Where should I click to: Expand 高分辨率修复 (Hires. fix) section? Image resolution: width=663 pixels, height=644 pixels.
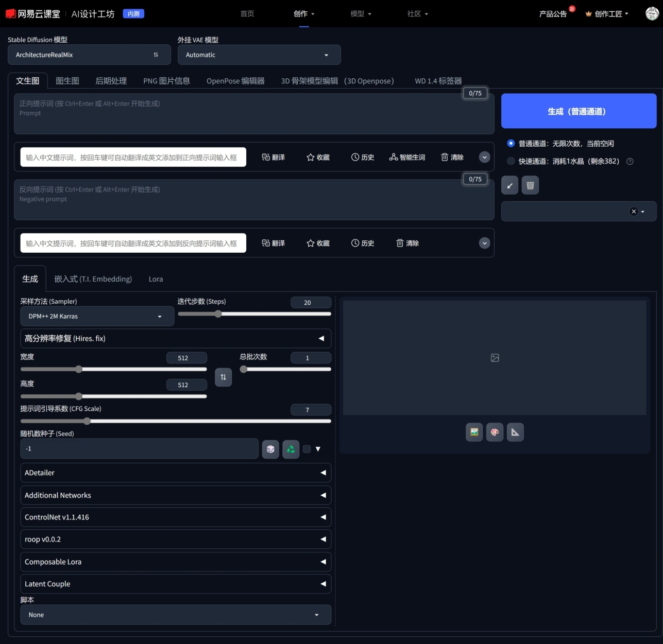pyautogui.click(x=176, y=339)
